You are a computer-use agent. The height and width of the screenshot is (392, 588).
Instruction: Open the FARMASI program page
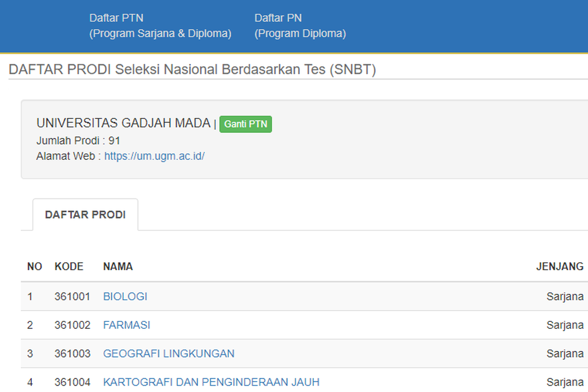pos(126,325)
